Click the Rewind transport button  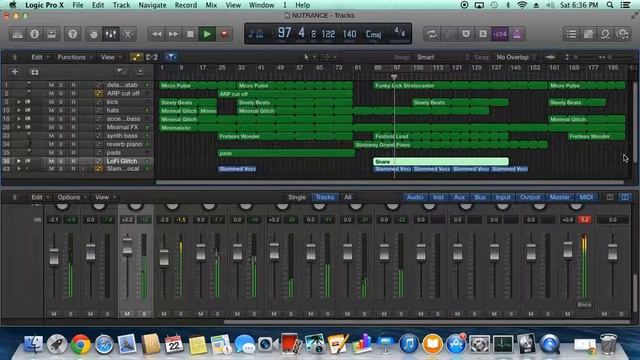point(156,34)
